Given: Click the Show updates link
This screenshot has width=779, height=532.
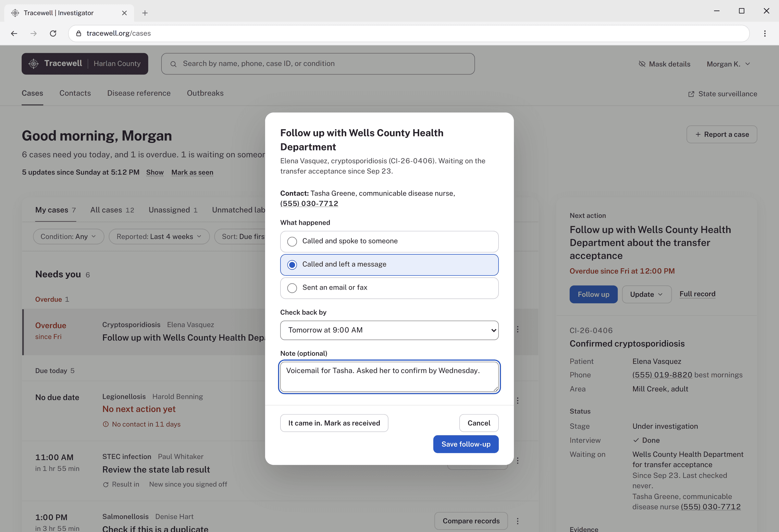Looking at the screenshot, I should (155, 173).
